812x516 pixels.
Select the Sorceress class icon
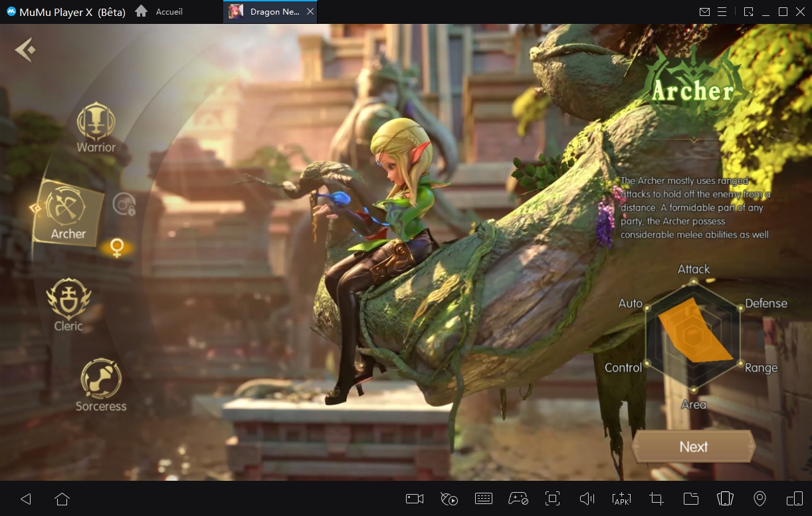(x=100, y=380)
